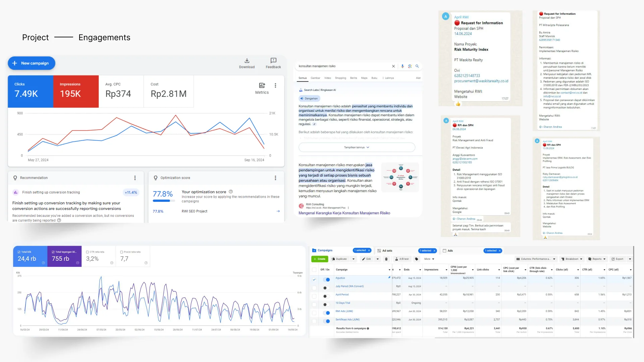Open the Metrics chart icon
Viewport: 644px width, 362px height.
point(262,85)
